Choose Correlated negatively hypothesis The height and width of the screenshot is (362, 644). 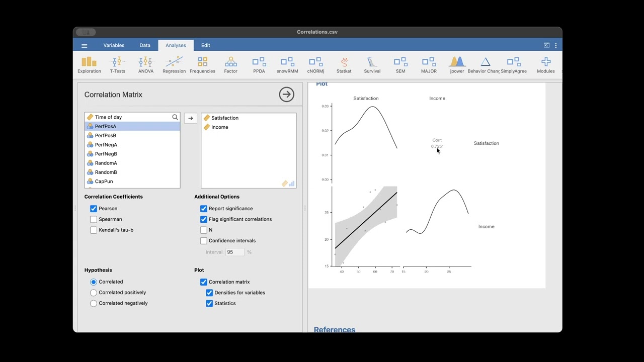(94, 303)
